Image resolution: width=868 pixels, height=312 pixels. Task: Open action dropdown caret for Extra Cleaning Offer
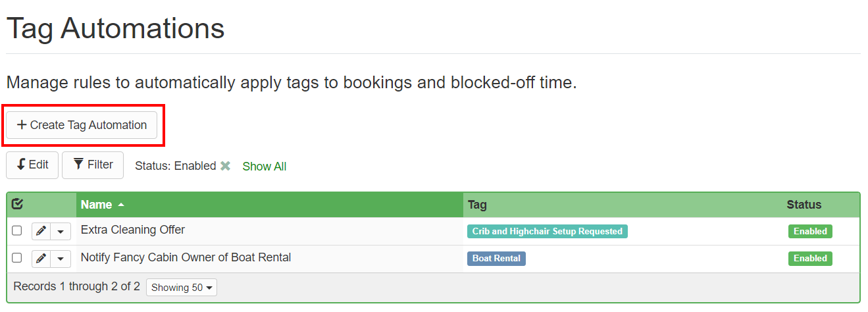(x=61, y=231)
